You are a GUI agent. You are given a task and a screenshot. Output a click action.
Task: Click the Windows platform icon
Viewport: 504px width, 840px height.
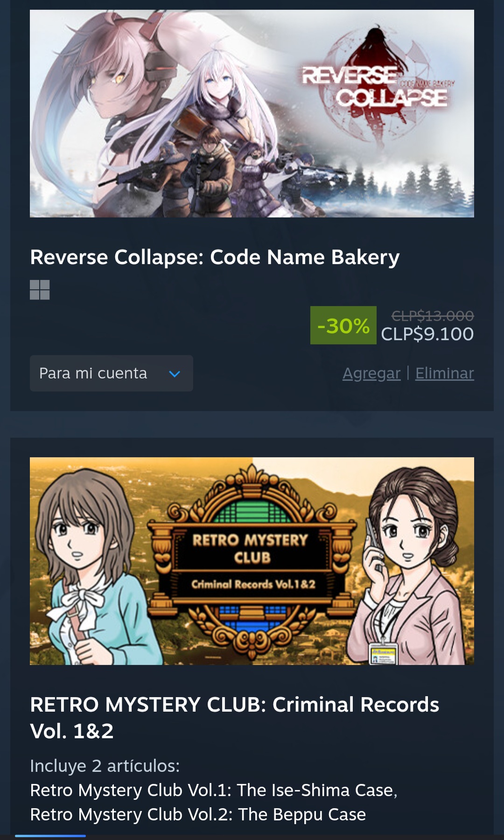coord(40,290)
